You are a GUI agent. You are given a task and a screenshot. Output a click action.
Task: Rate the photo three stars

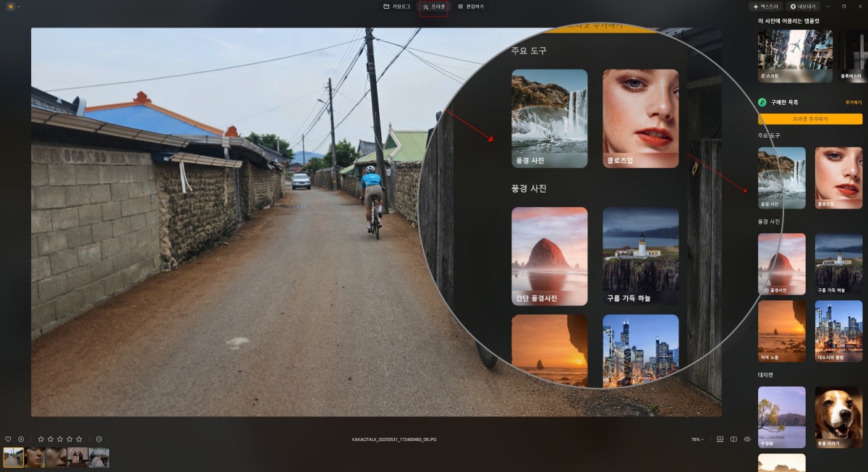60,439
